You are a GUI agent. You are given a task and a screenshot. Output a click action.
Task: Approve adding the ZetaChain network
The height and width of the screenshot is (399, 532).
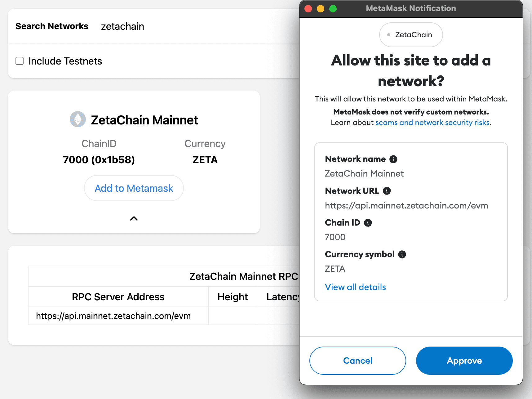point(464,361)
